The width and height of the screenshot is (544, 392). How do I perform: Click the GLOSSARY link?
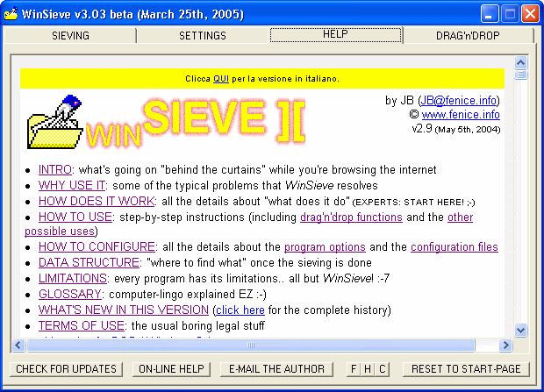click(70, 294)
